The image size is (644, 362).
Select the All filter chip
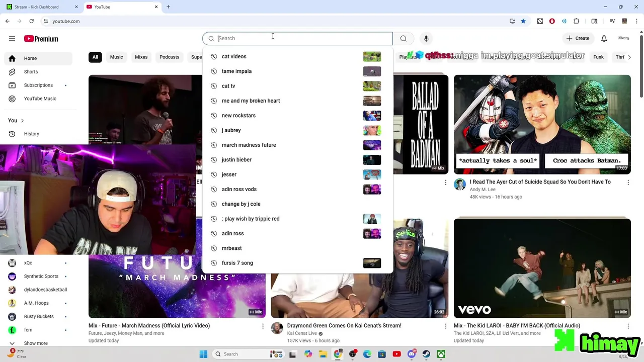click(95, 57)
